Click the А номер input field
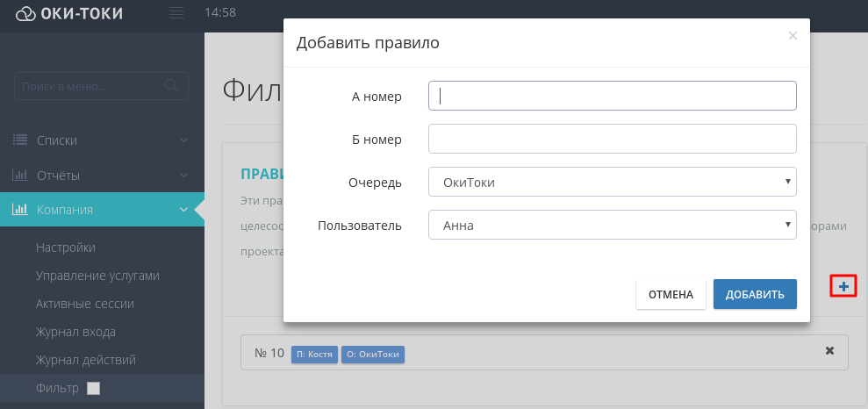 coord(612,96)
